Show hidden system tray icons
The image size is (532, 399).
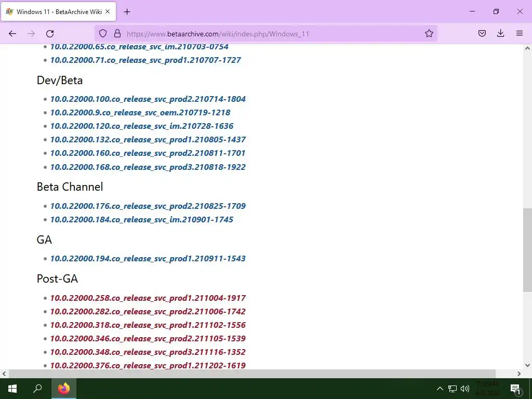[440, 389]
